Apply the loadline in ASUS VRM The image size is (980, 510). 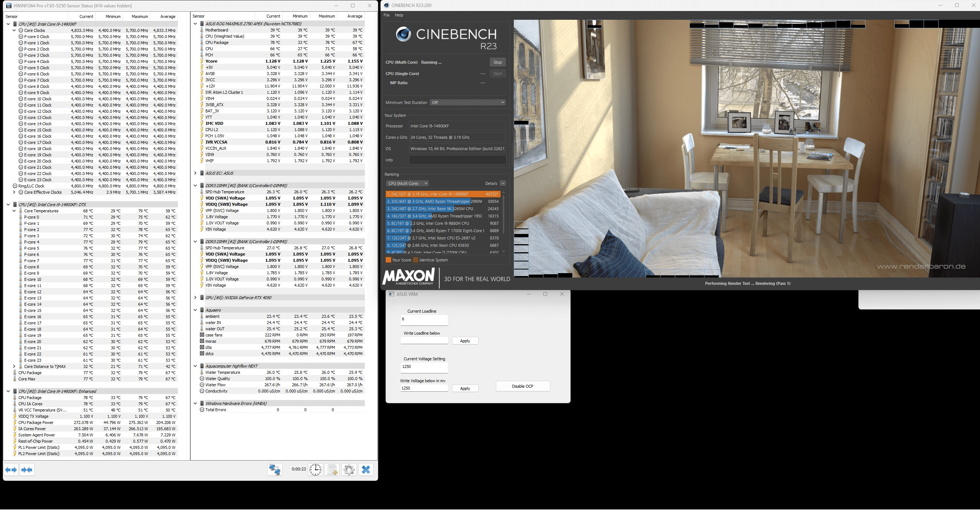coord(465,341)
